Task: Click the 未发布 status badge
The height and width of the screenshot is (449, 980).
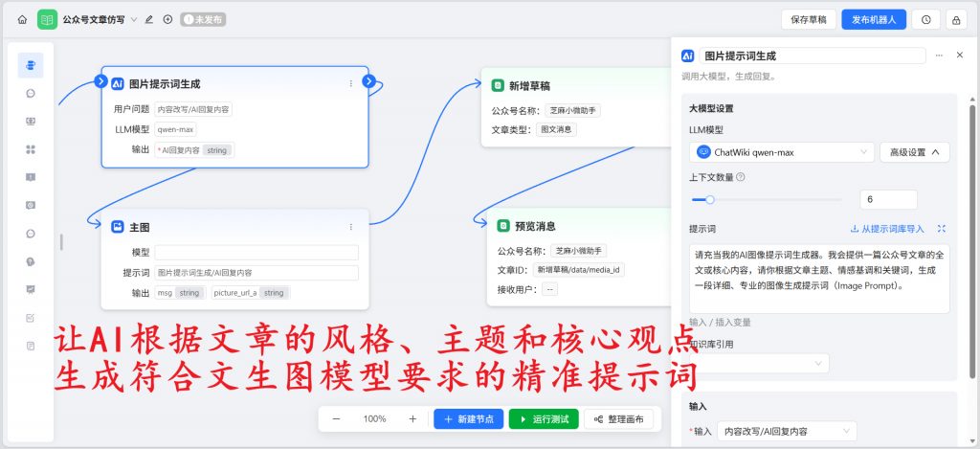Action: click(x=203, y=20)
